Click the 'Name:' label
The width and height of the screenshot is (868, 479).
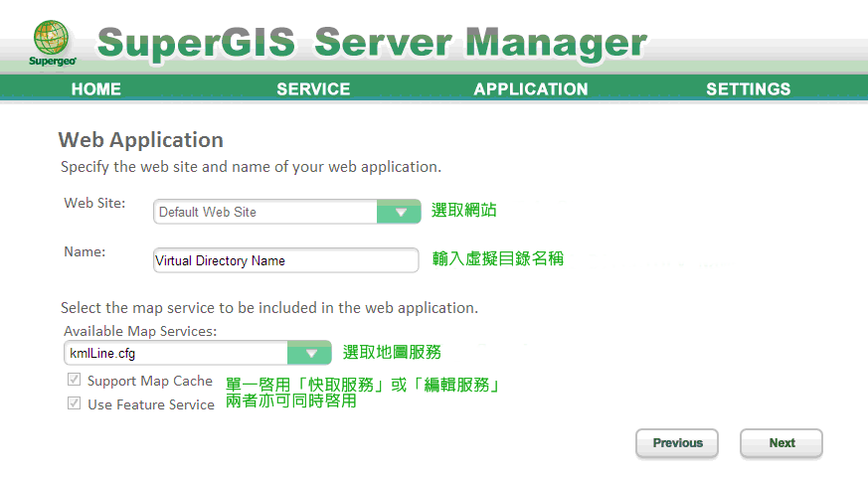(85, 251)
